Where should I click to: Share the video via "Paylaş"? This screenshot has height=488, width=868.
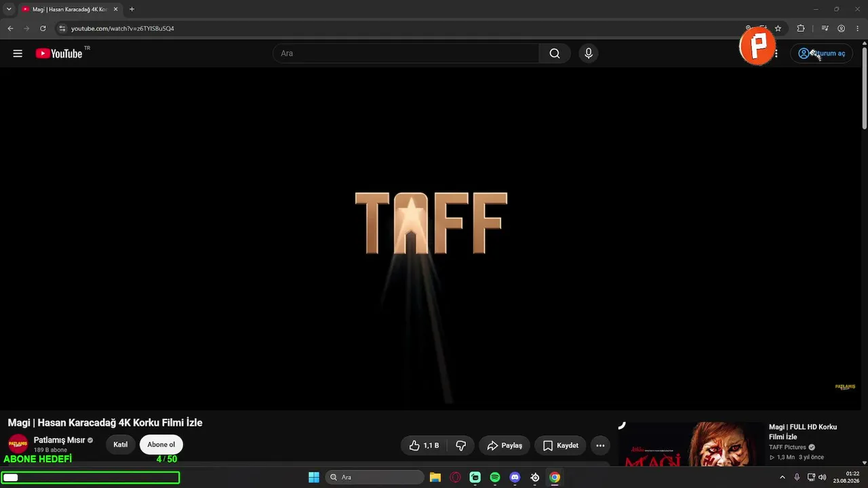(x=505, y=445)
